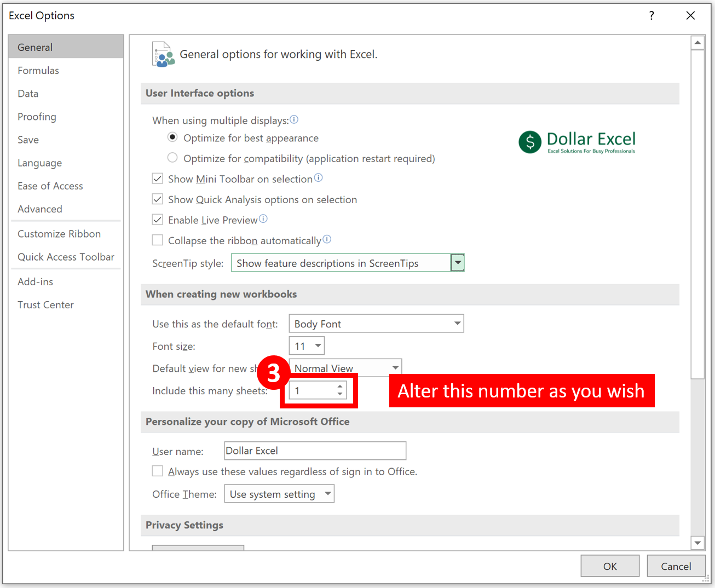Open the Trust Center settings page

tap(45, 304)
